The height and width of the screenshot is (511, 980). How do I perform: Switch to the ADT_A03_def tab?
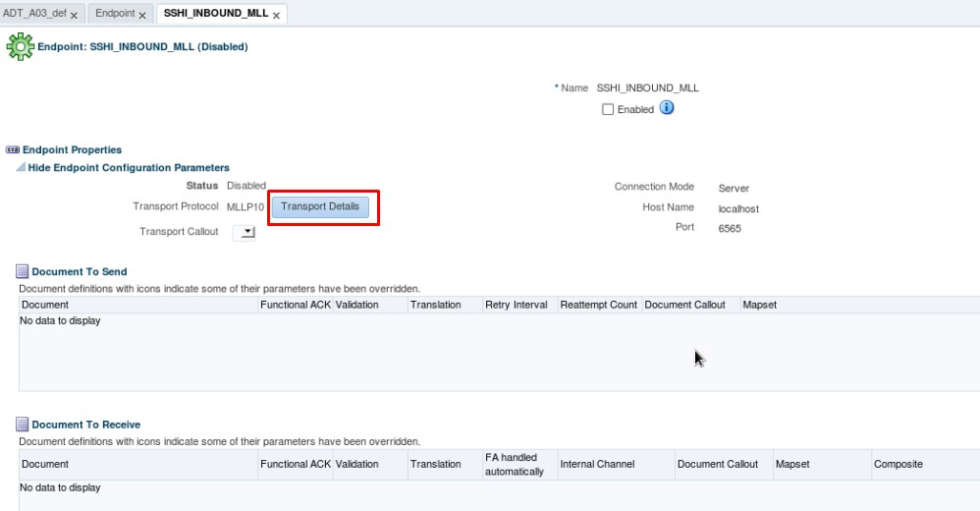(34, 13)
